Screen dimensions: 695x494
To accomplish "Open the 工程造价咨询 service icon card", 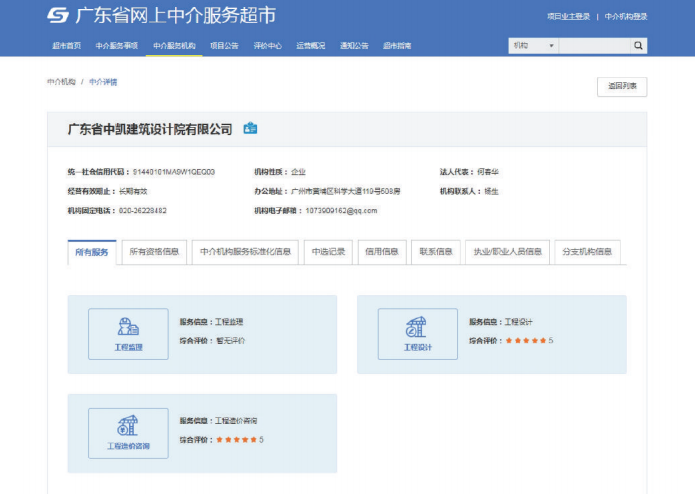I will click(x=128, y=433).
